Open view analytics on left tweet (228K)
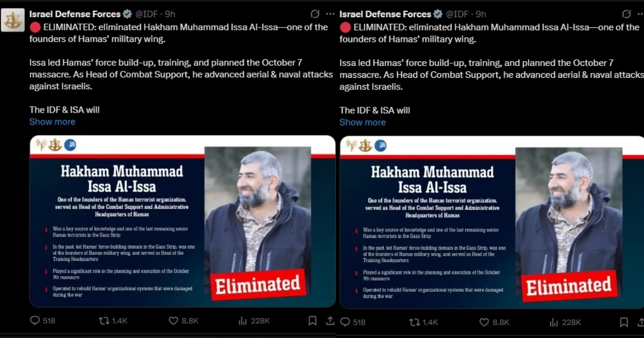Image resolution: width=644 pixels, height=338 pixels. [x=243, y=321]
